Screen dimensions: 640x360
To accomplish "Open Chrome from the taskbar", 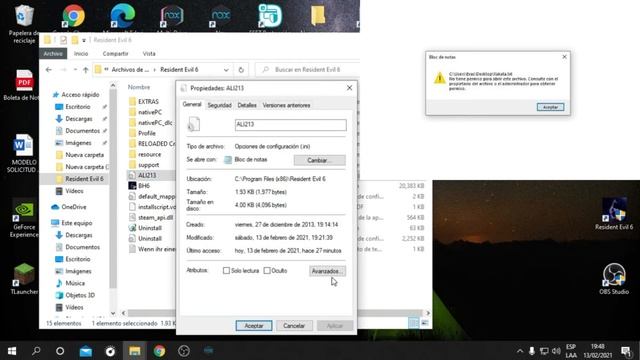I will (160, 351).
